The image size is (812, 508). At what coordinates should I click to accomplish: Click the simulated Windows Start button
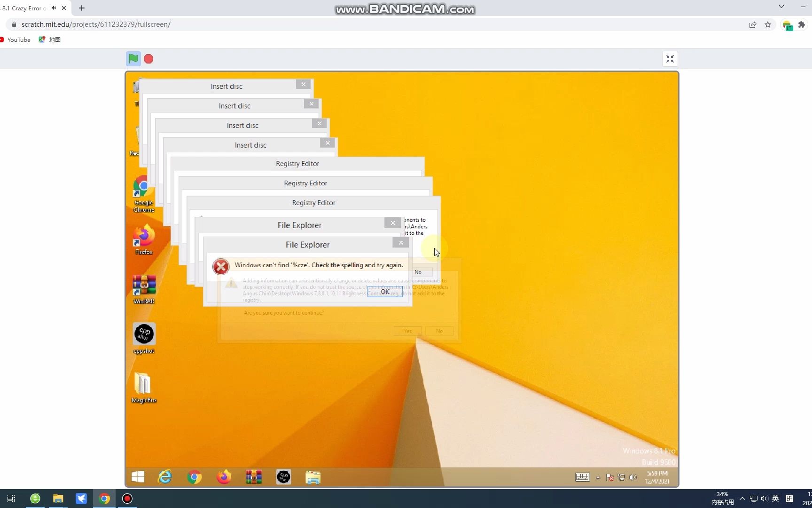[137, 477]
